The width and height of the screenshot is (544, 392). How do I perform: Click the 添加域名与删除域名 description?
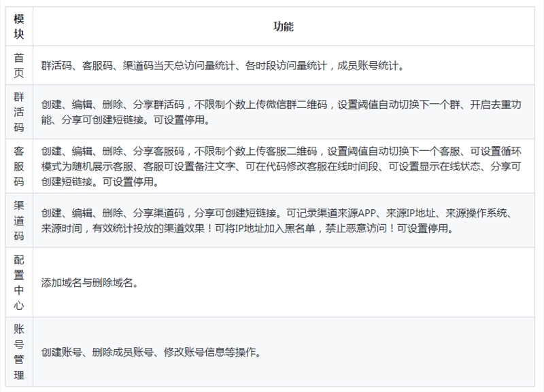click(90, 283)
